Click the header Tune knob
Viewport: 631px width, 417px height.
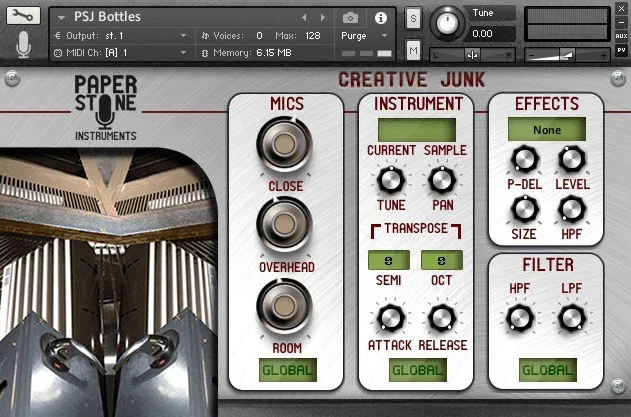[x=447, y=23]
